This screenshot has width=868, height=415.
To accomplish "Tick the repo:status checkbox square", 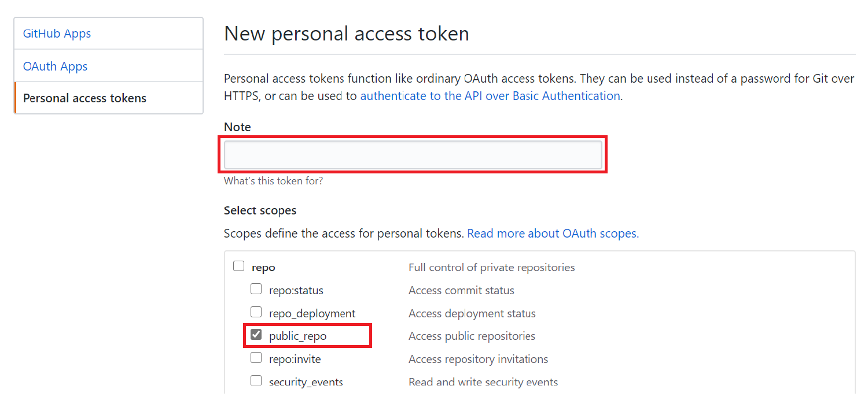I will [x=256, y=288].
